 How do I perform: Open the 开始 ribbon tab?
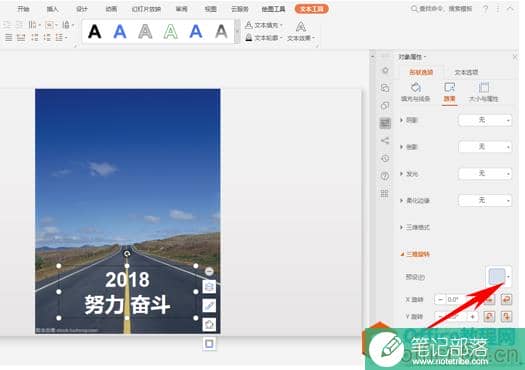(23, 9)
